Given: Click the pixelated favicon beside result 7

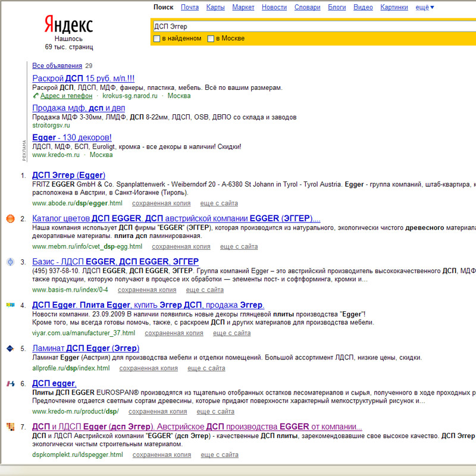Looking at the screenshot, I should tap(10, 427).
